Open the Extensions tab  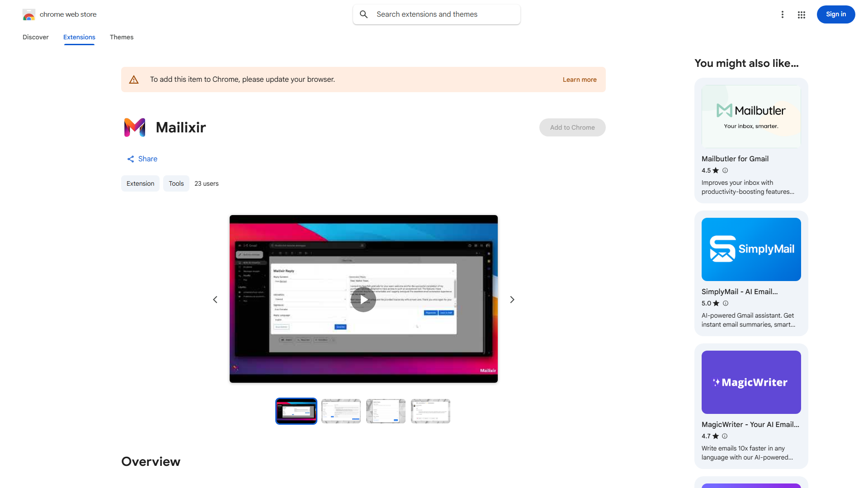79,37
